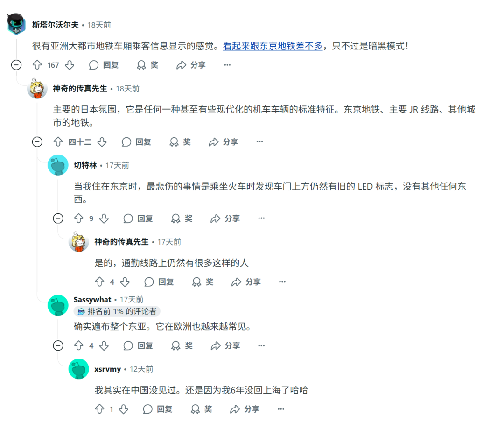Collapse 神奇的传真先生's 18天前 comment thread
The image size is (504, 422).
click(37, 141)
